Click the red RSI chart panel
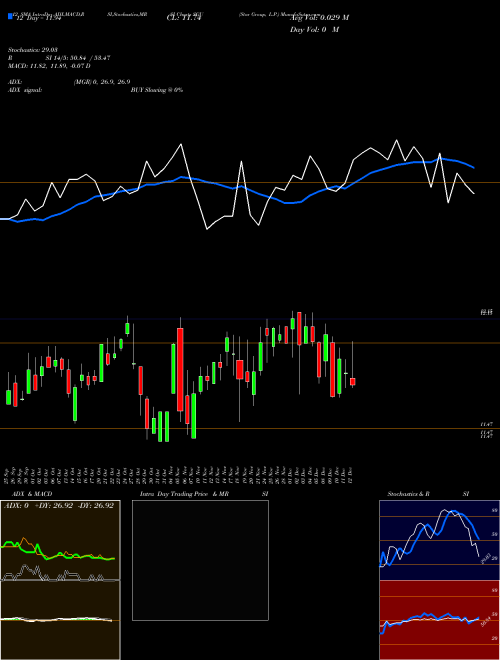The image size is (500, 660). coord(439,620)
